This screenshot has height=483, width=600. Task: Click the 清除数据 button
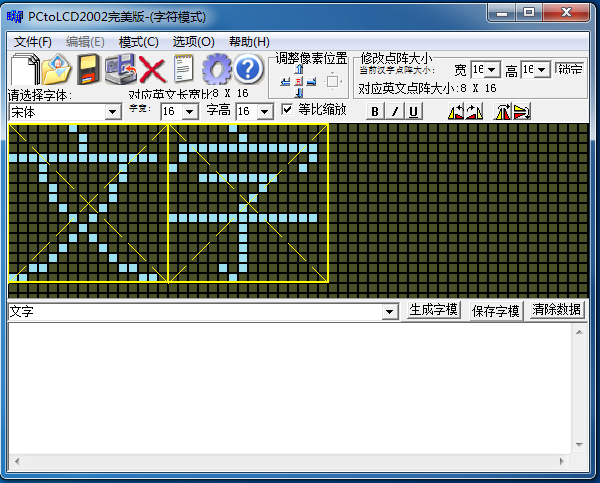(556, 309)
